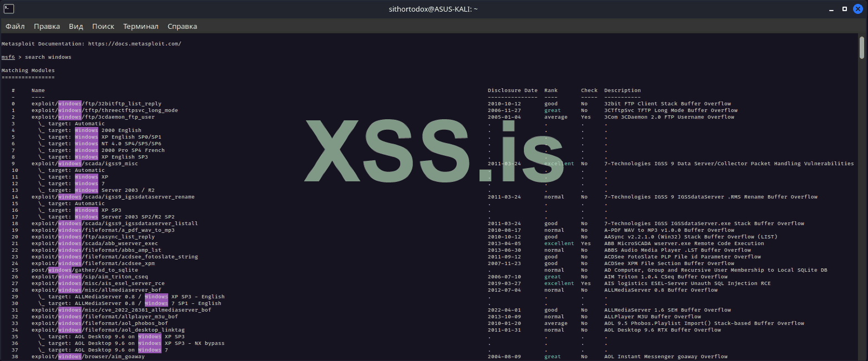Open the Файл menu

coord(15,26)
